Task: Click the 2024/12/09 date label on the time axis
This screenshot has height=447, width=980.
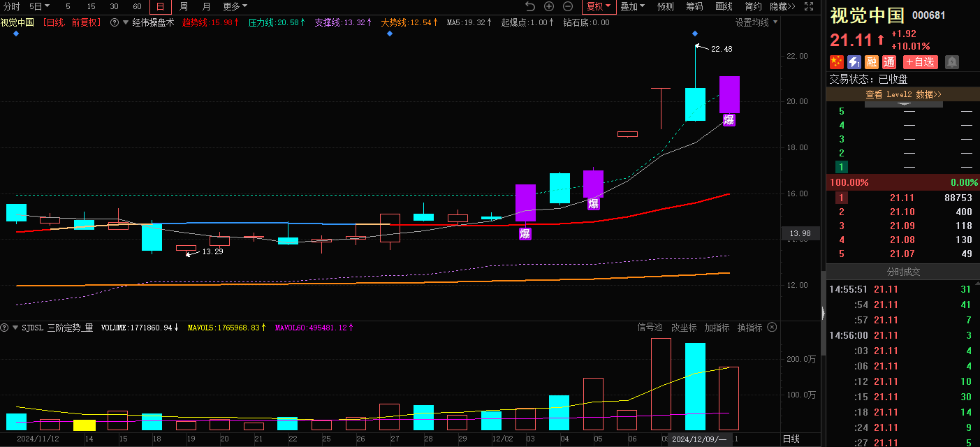Action: (700, 439)
